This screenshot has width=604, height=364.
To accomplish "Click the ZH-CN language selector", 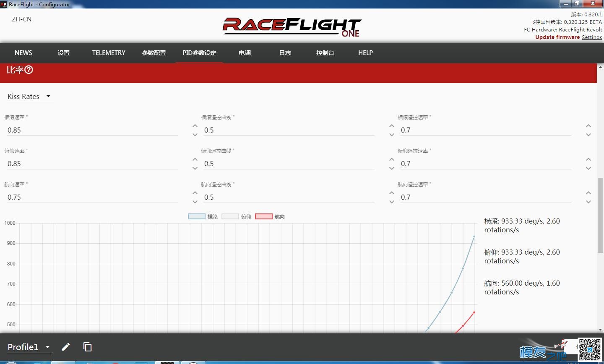I will (21, 19).
